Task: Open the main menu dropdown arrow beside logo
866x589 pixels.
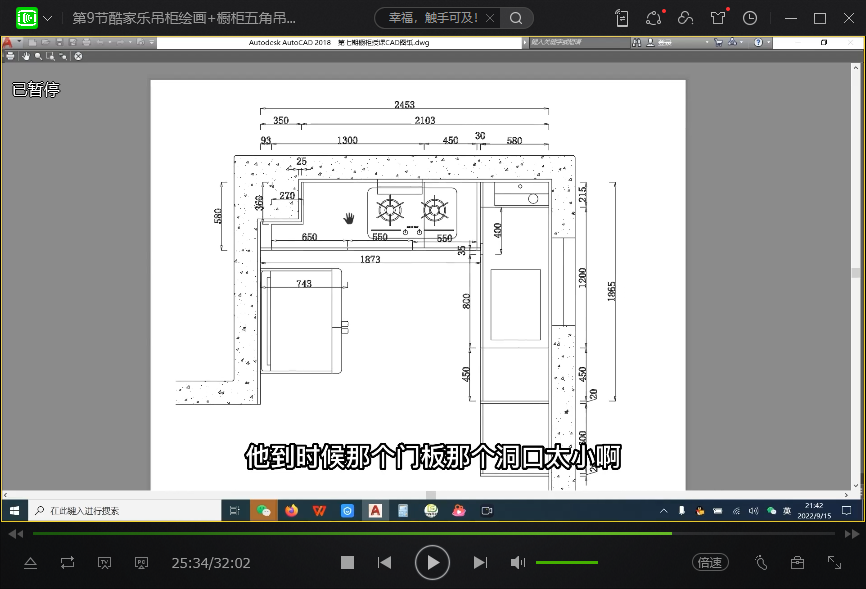Action: coord(48,18)
